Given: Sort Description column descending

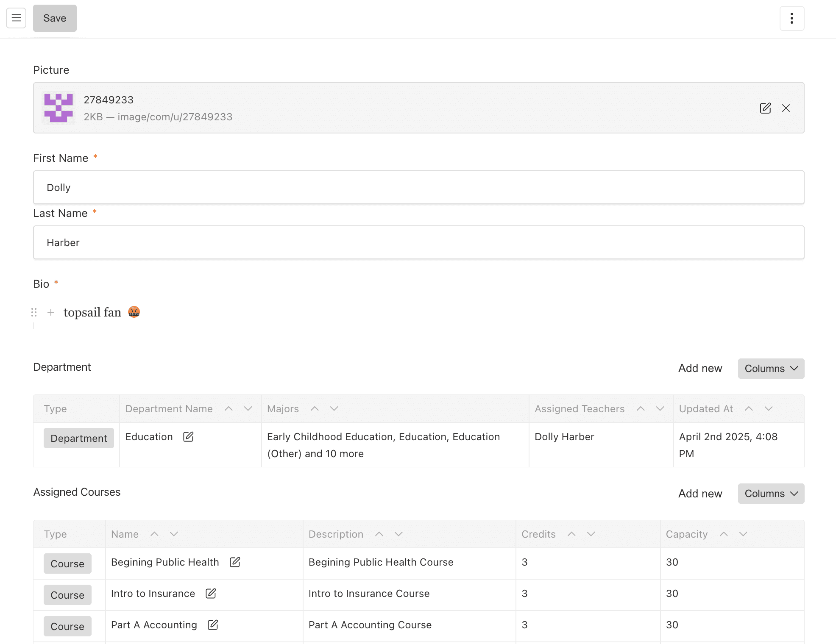Looking at the screenshot, I should click(x=398, y=534).
